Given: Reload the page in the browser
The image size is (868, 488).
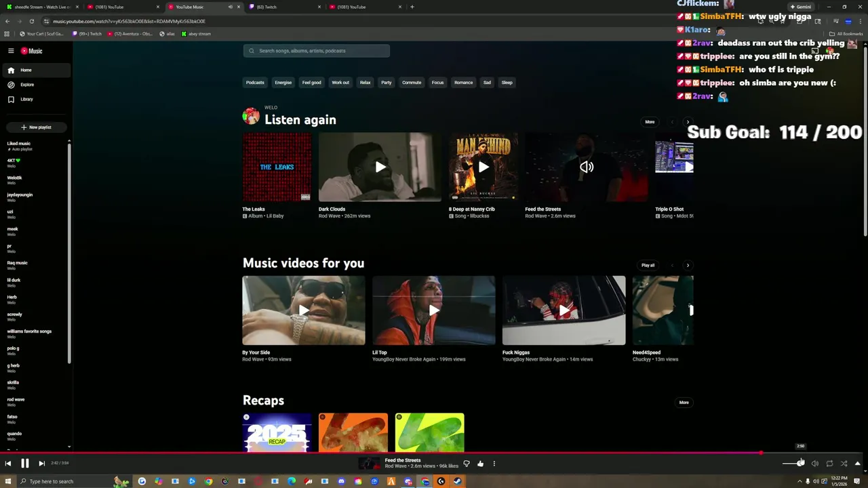Looking at the screenshot, I should (32, 21).
